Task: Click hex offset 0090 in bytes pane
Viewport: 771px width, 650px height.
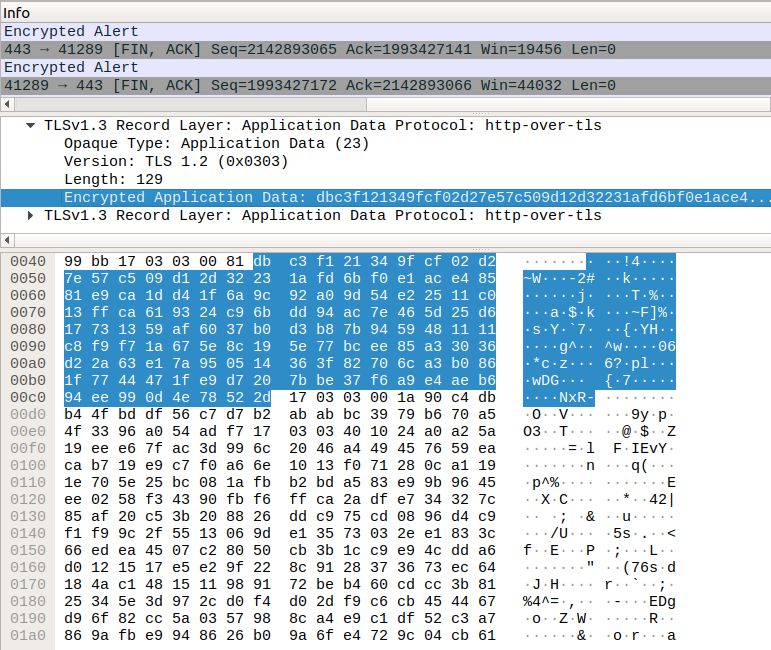Action: click(x=28, y=346)
